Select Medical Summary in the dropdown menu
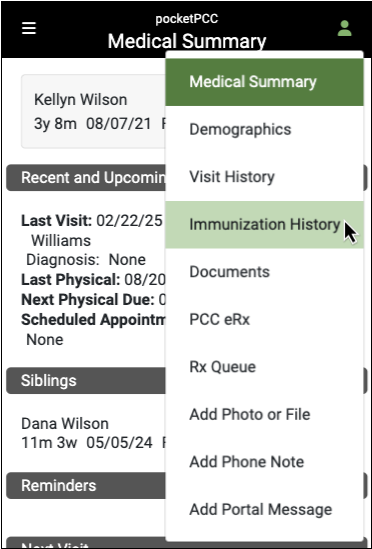Screen dimensions: 372x549 coord(264,82)
